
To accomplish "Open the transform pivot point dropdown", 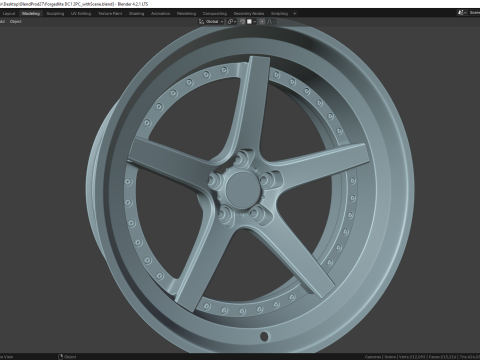I will tap(232, 22).
